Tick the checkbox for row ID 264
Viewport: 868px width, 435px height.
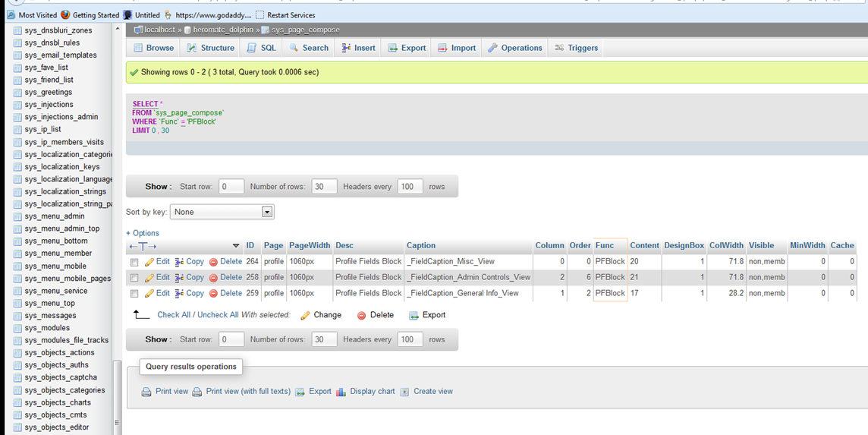tap(134, 262)
